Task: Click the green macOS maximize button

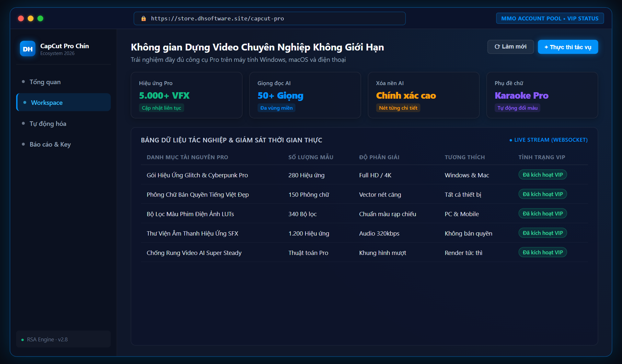Action: tap(40, 18)
